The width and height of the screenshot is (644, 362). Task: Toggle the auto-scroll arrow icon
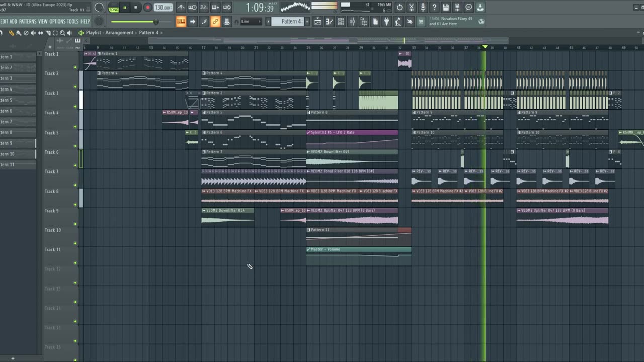point(192,21)
